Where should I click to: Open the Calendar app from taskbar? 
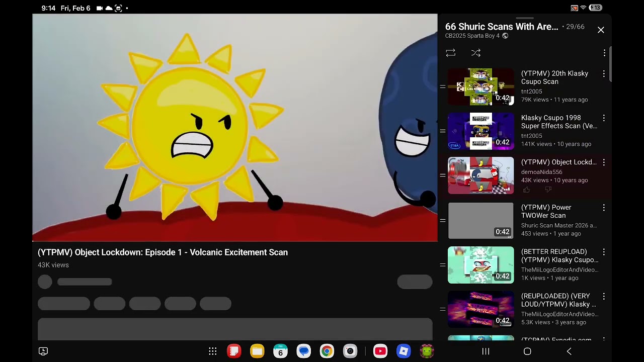click(280, 351)
